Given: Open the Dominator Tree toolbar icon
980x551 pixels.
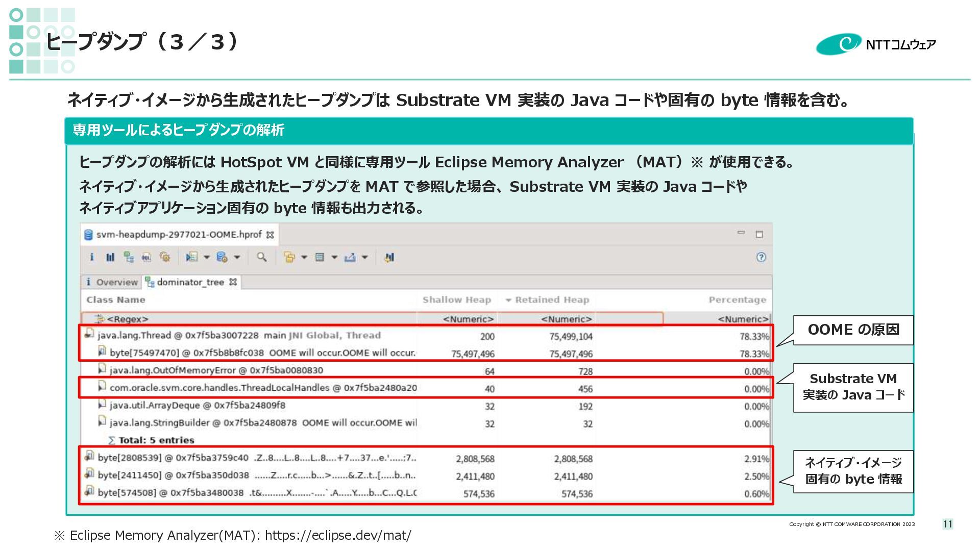Looking at the screenshot, I should [129, 257].
